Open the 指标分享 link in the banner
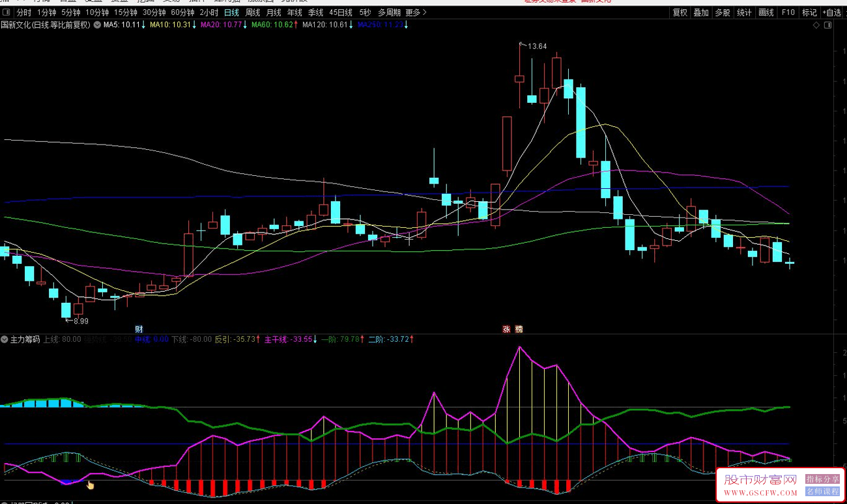847x504 pixels. [823, 479]
